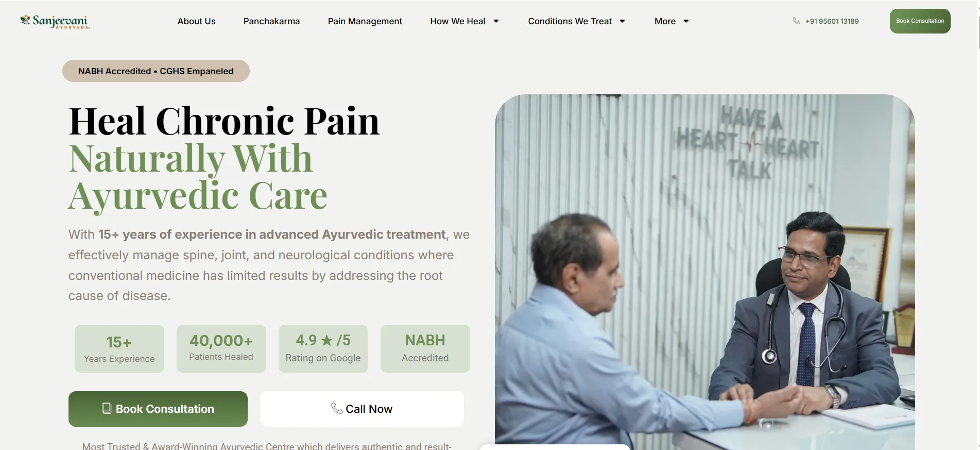Viewport: 980px width, 450px height.
Task: Click the book icon in Book Consultation
Action: coord(107,408)
